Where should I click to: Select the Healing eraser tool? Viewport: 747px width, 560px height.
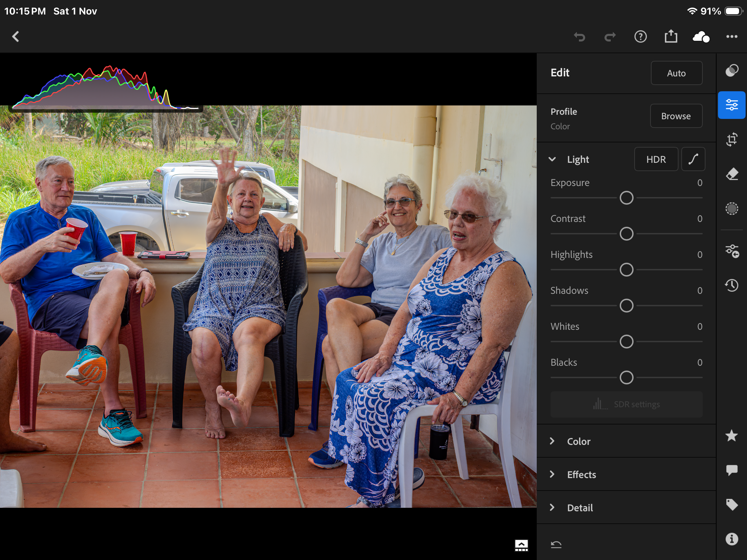click(731, 174)
